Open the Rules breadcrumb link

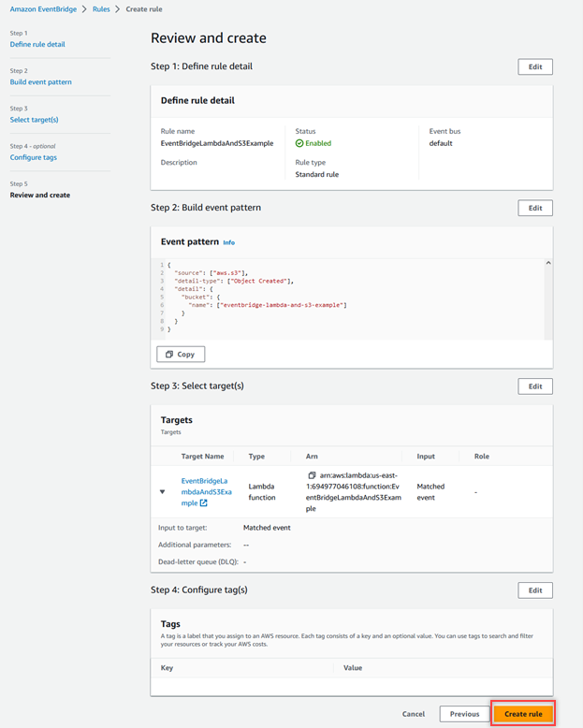pos(101,9)
